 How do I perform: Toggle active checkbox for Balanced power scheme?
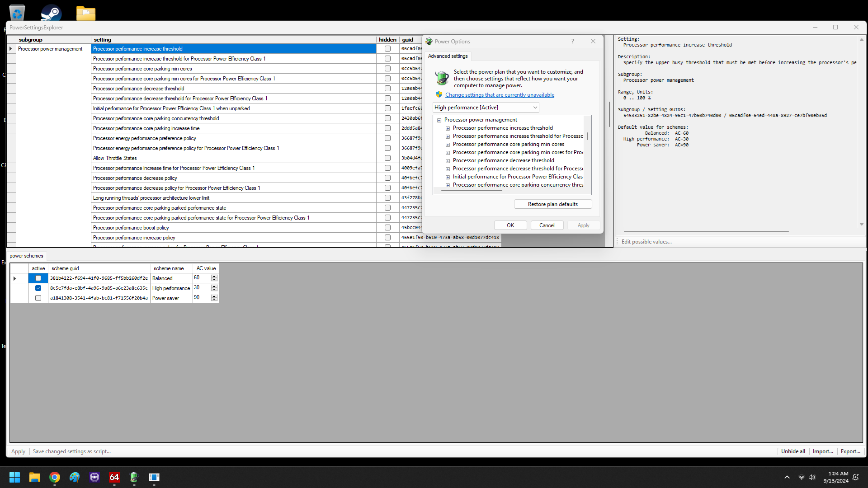tap(38, 278)
